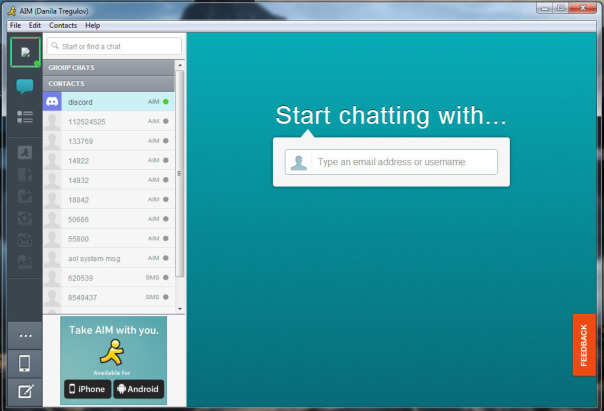Open the File menu
This screenshot has width=604, height=411.
click(x=15, y=25)
